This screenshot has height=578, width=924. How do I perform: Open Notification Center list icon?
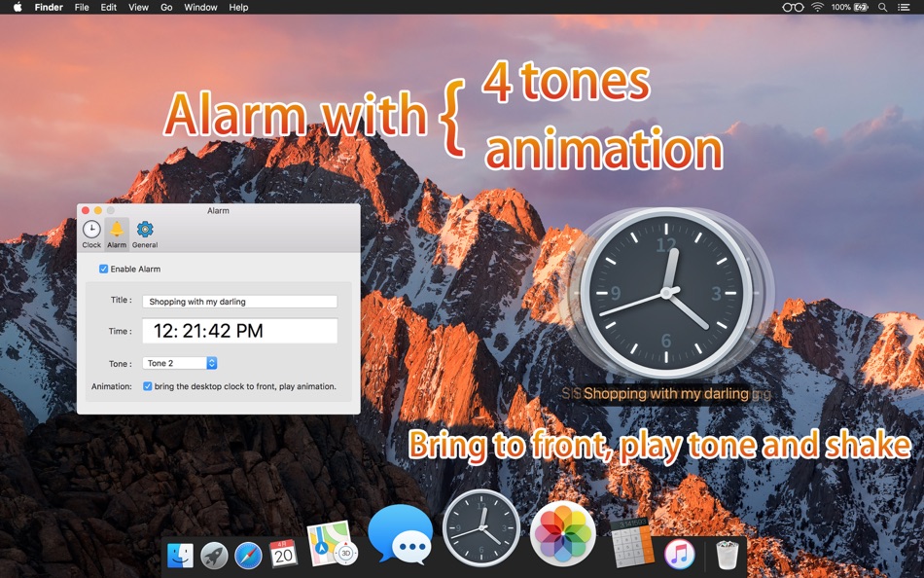point(904,7)
